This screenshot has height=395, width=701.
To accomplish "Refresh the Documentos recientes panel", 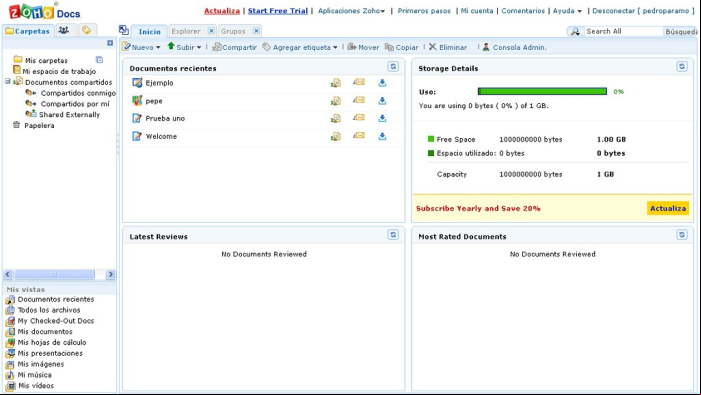I will (393, 67).
